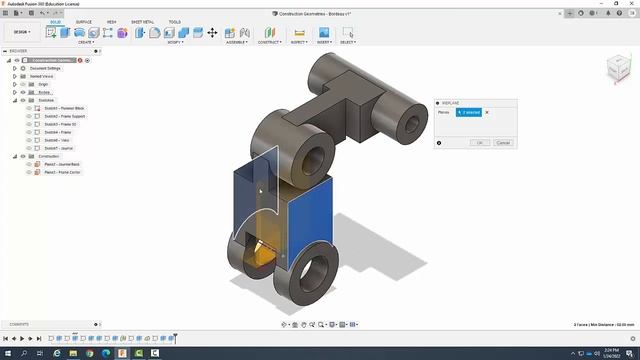Click OK in Midplane dialog

click(480, 142)
